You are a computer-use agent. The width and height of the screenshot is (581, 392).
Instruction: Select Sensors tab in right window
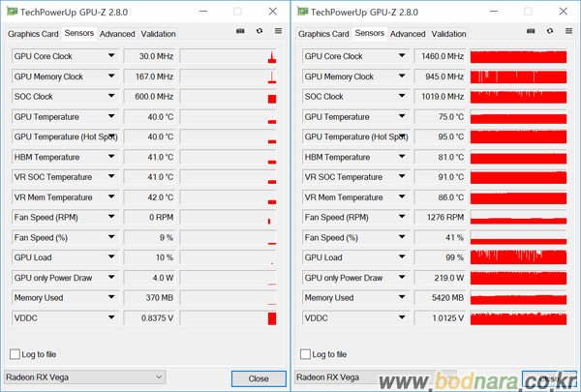click(x=370, y=33)
